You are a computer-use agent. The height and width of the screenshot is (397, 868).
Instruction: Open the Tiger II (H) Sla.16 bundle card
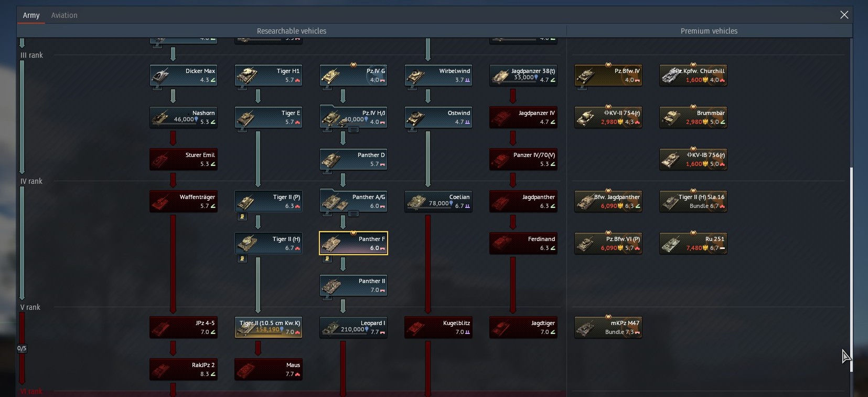pyautogui.click(x=693, y=201)
